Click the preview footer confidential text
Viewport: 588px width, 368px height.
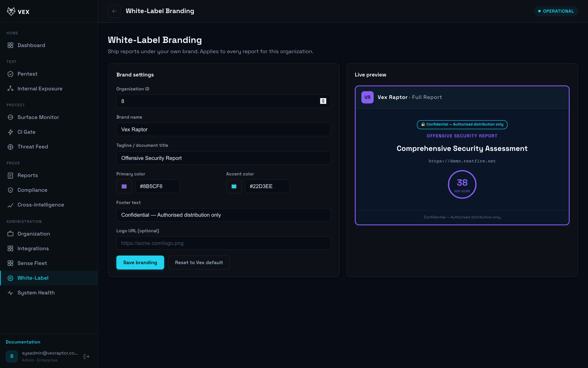pyautogui.click(x=462, y=217)
